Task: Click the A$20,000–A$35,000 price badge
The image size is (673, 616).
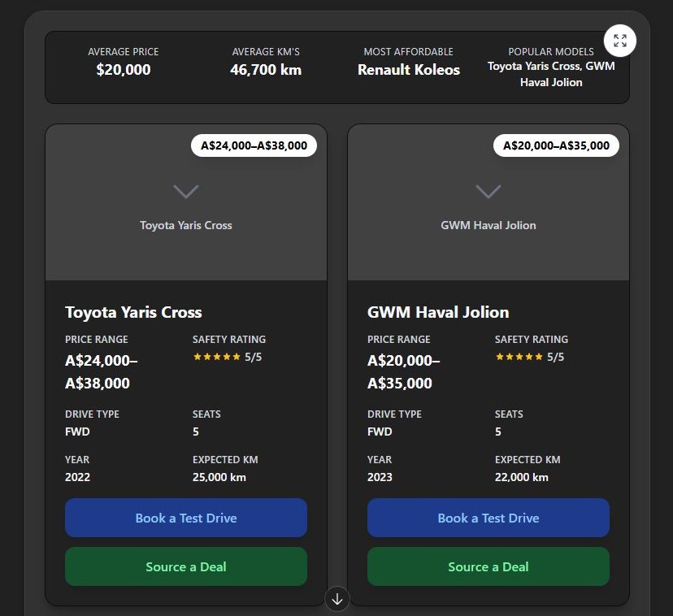Action: [x=556, y=145]
